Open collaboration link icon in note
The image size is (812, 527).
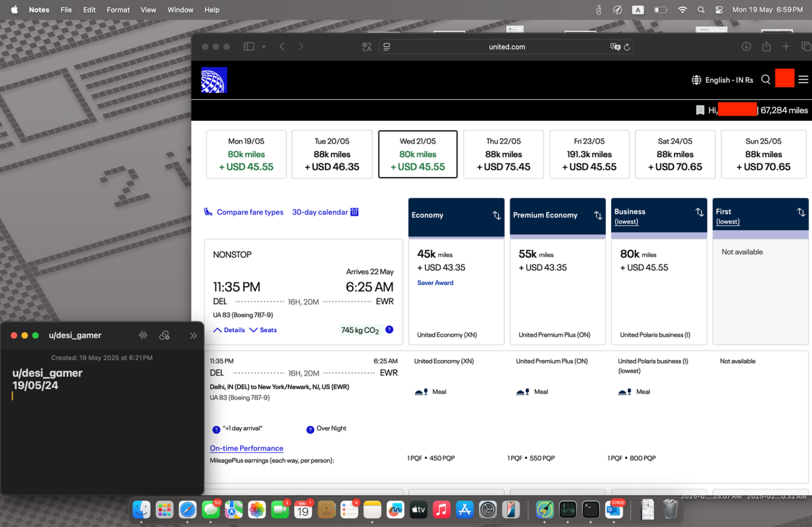[x=164, y=335]
